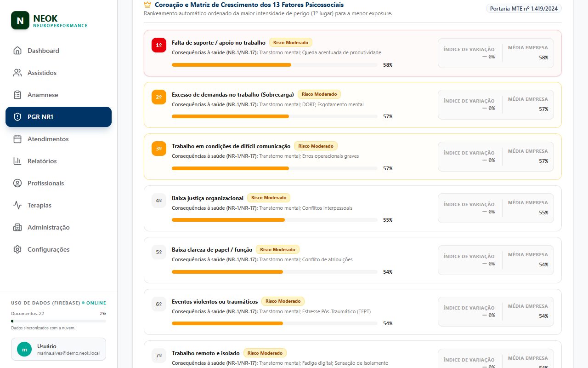This screenshot has width=588, height=368.
Task: Click the Administração building icon
Action: pyautogui.click(x=17, y=227)
